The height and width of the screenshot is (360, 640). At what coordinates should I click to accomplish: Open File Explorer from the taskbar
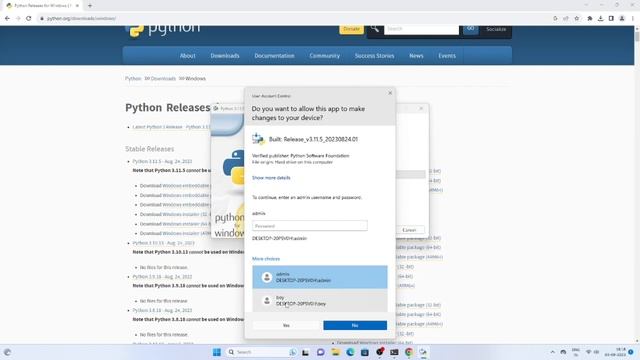(x=336, y=352)
